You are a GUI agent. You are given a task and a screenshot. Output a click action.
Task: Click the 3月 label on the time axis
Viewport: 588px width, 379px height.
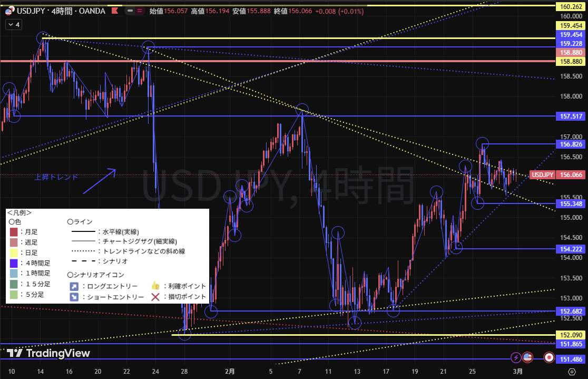pos(517,372)
